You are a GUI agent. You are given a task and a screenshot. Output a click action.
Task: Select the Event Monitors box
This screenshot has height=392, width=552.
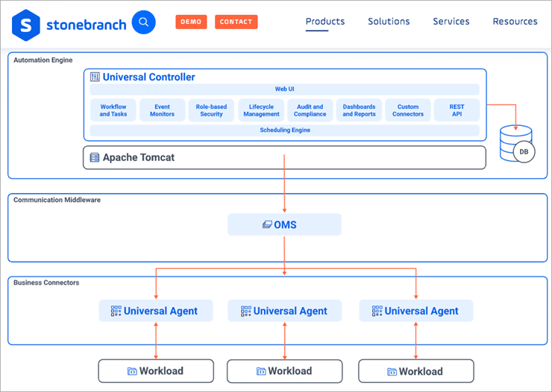click(x=163, y=110)
